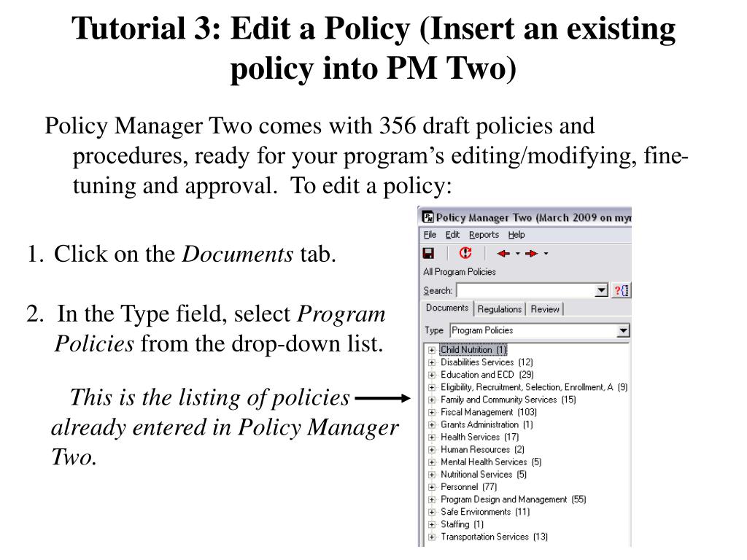Viewport: 747px width, 560px height.
Task: Click the red refresh icon in toolbar
Action: (x=465, y=253)
